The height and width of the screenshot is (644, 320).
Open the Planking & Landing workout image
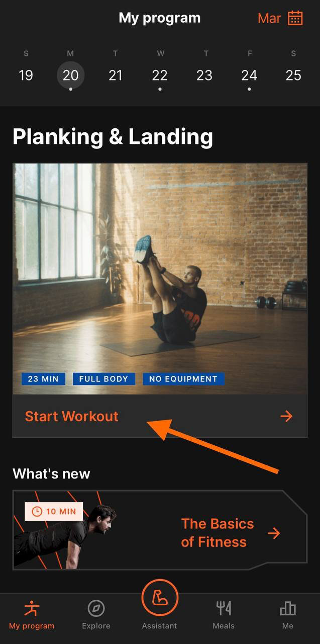click(160, 279)
